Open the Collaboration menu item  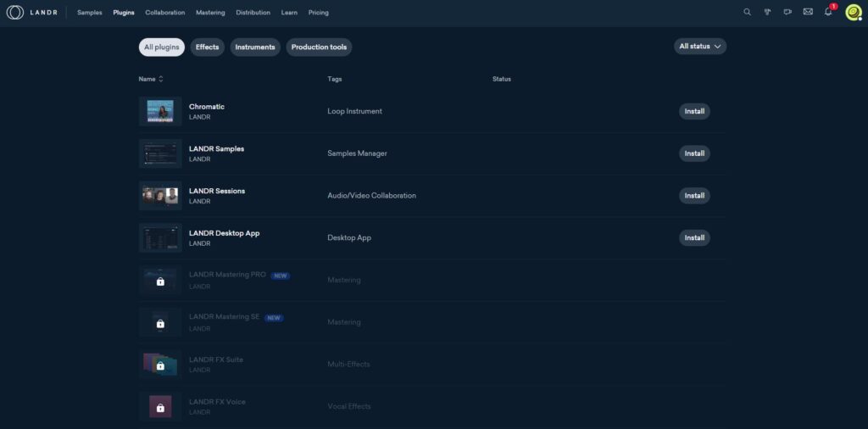(165, 12)
